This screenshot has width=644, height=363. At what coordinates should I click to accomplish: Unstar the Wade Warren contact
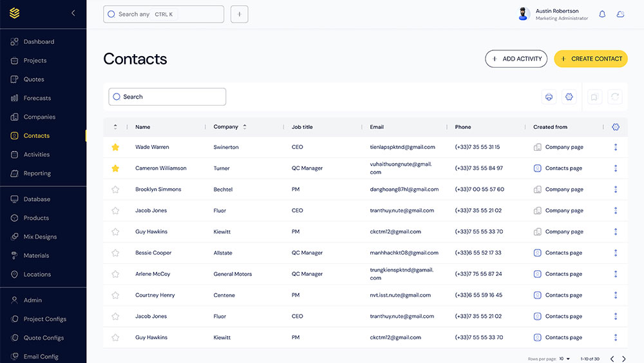point(115,147)
